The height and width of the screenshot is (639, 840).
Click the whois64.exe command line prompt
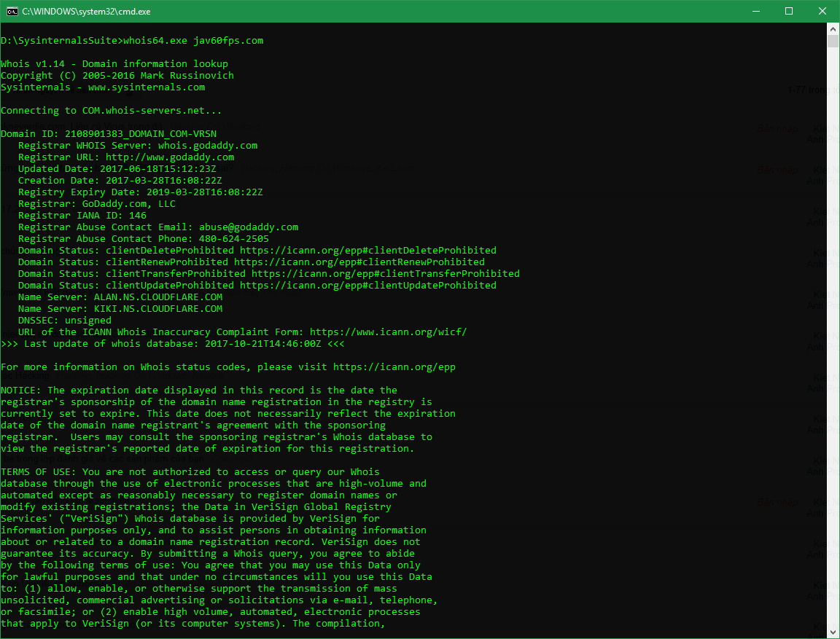131,40
